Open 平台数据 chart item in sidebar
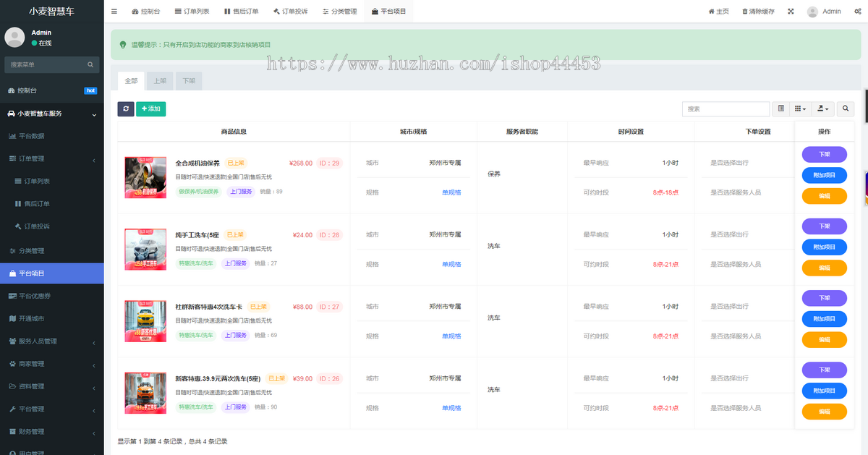The height and width of the screenshot is (455, 868). click(51, 136)
